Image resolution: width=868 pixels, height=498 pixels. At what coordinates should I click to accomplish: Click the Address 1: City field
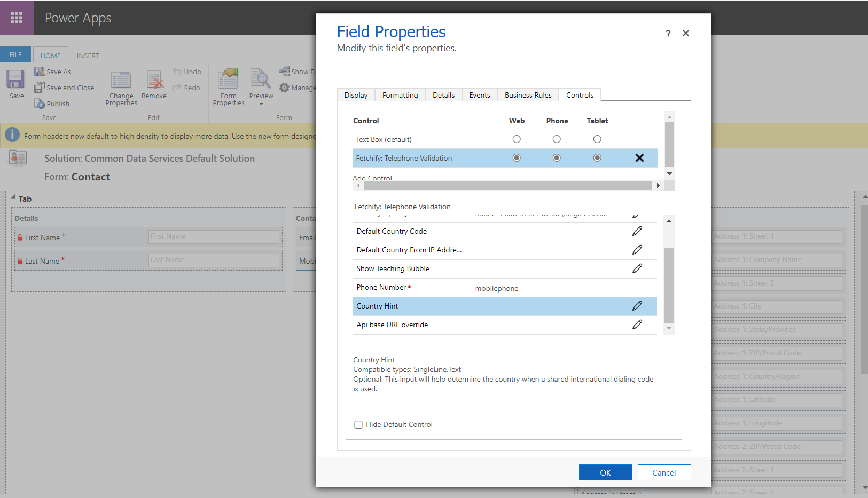(778, 306)
